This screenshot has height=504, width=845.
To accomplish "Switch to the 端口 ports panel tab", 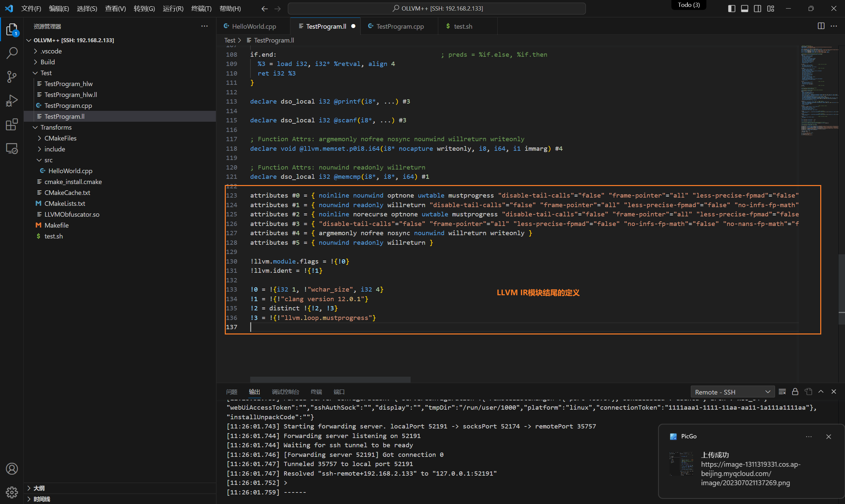I will (339, 392).
